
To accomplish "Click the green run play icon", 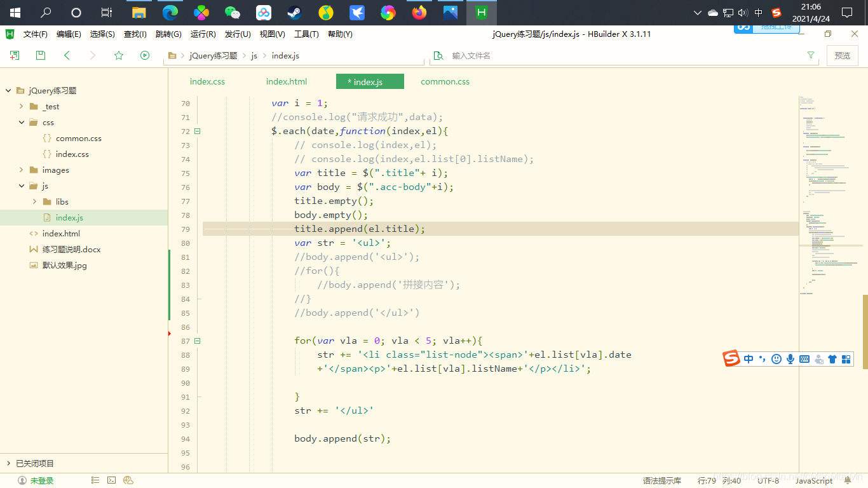I will (x=145, y=55).
